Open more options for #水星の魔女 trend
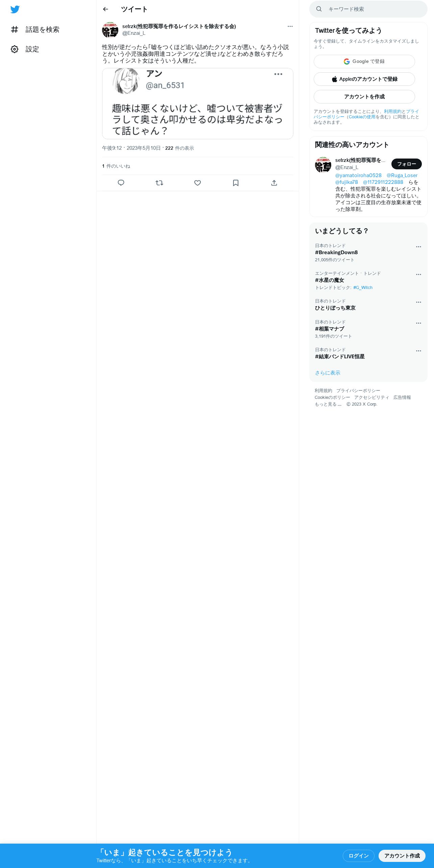The width and height of the screenshot is (434, 868). coord(418,274)
